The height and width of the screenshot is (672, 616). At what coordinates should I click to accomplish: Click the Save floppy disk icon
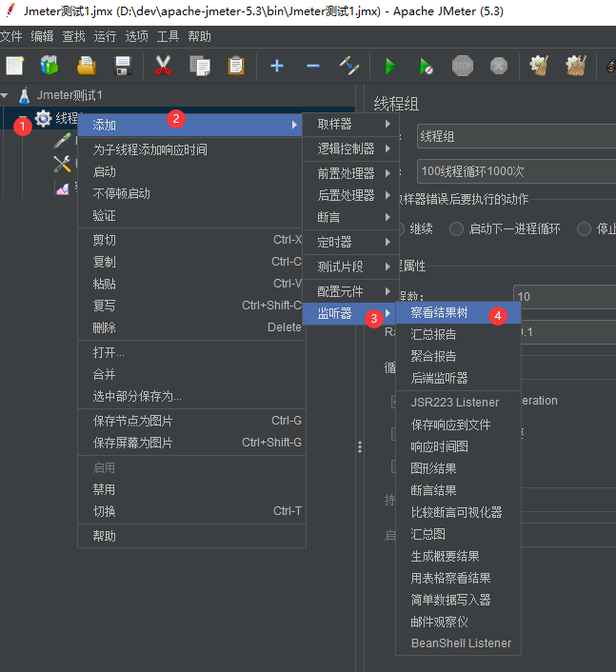coord(123,66)
